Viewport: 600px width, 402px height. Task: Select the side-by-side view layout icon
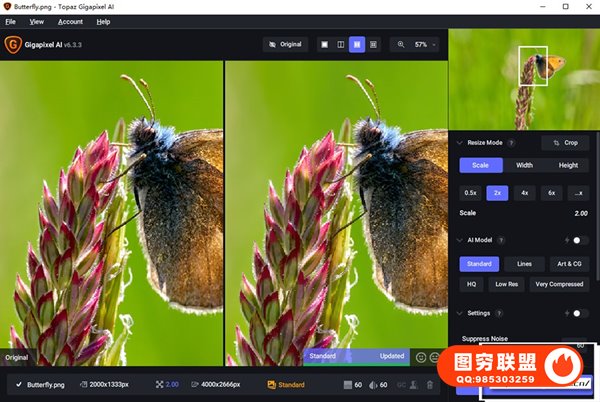[x=357, y=44]
